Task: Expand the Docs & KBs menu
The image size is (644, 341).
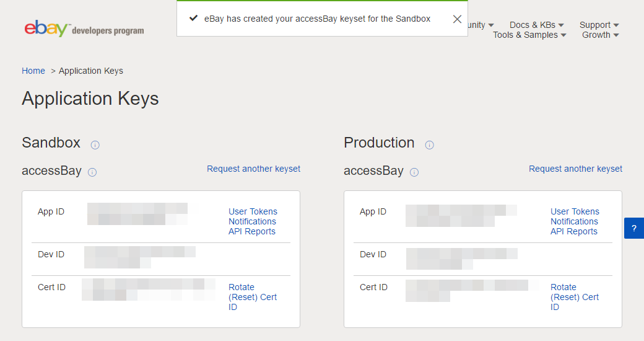Action: (x=536, y=25)
